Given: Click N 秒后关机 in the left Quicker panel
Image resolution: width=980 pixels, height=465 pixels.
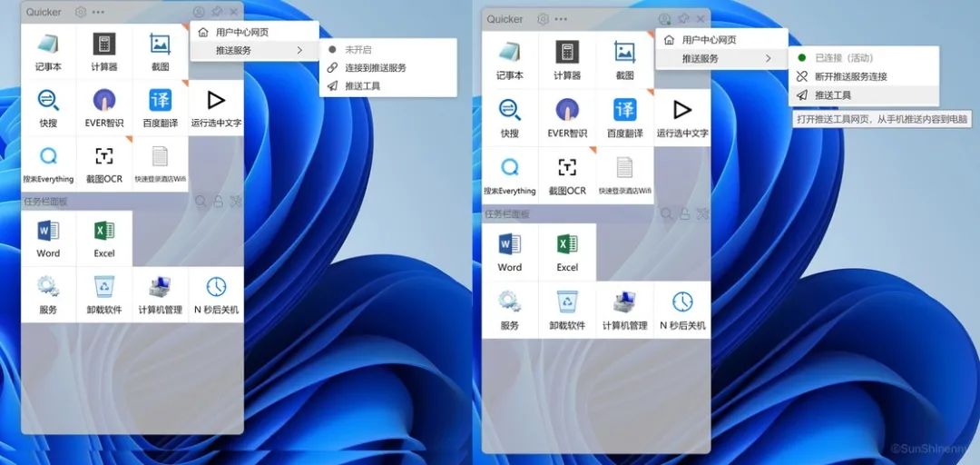Looking at the screenshot, I should pyautogui.click(x=216, y=295).
